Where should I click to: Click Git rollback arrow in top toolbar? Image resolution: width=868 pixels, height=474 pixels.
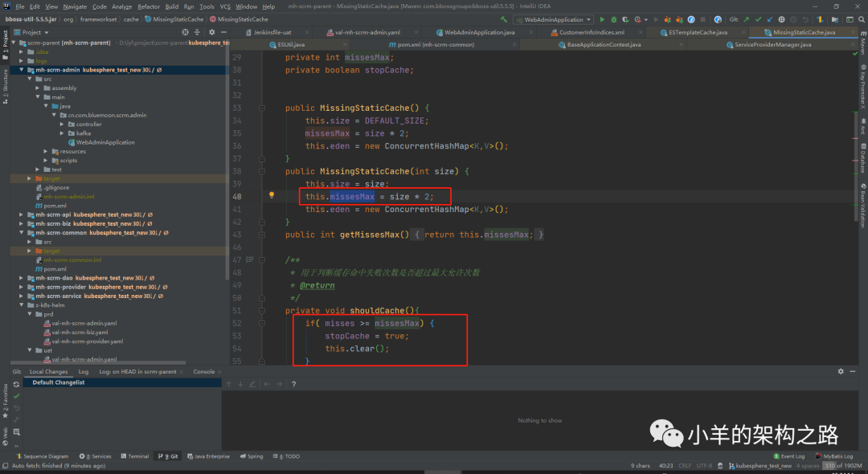click(x=805, y=19)
